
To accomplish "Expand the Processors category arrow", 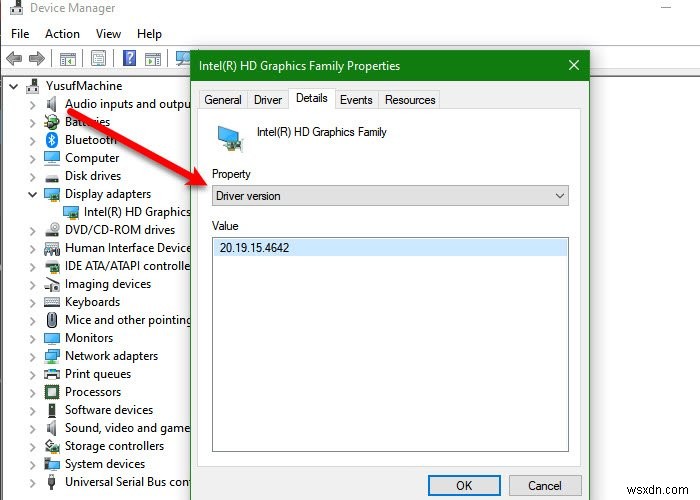I will pyautogui.click(x=33, y=392).
